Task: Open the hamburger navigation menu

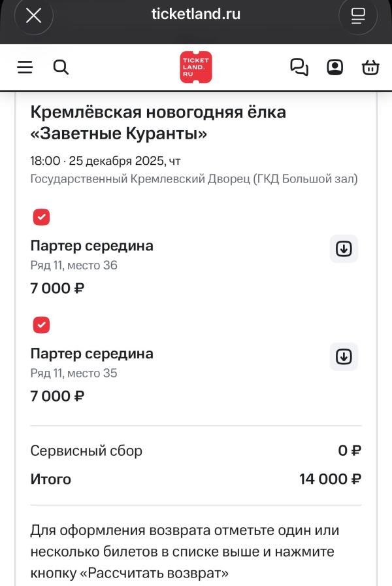Action: click(x=25, y=67)
